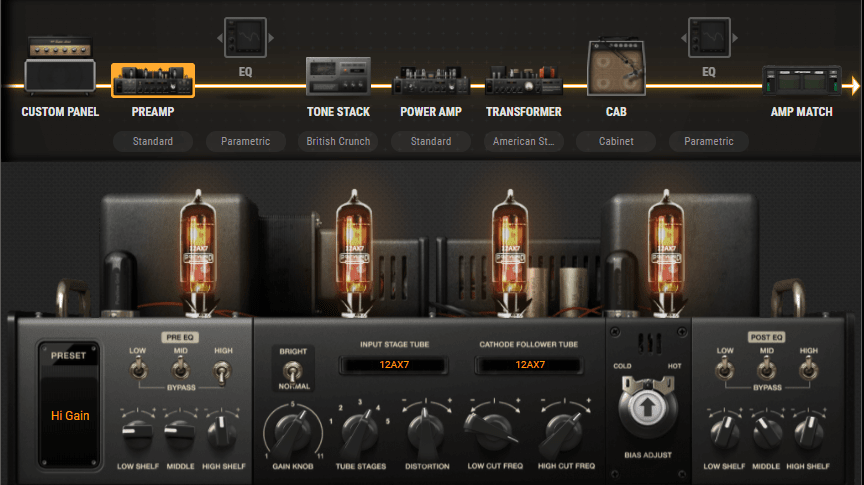Select the Preamp module icon
This screenshot has height=485, width=864.
(x=153, y=80)
